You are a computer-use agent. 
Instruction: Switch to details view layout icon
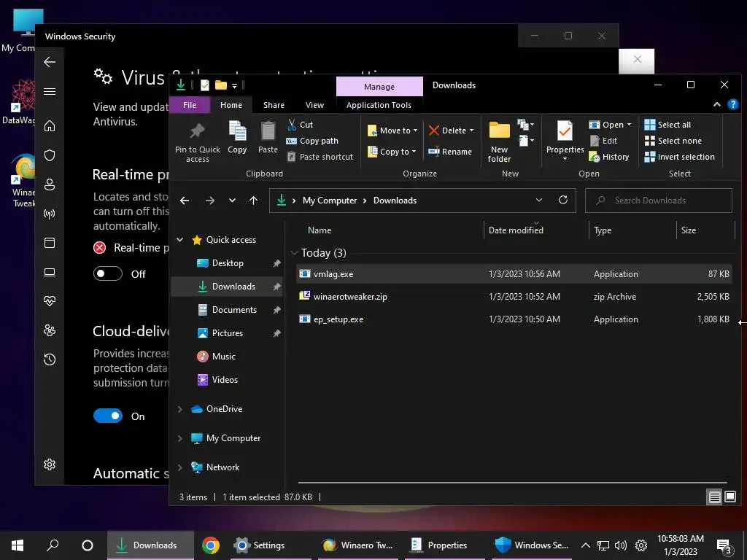[x=714, y=497]
